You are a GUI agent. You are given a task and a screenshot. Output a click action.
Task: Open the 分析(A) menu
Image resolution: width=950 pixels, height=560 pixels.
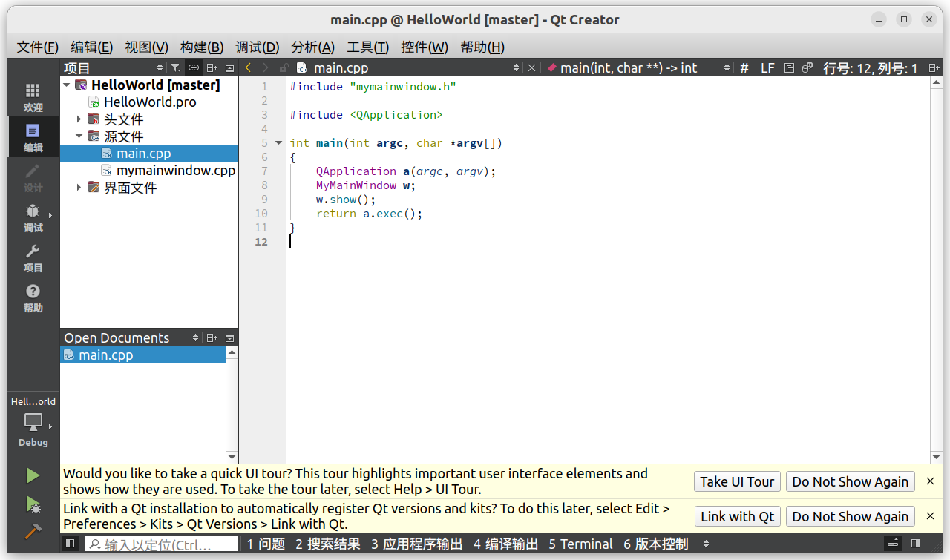312,47
